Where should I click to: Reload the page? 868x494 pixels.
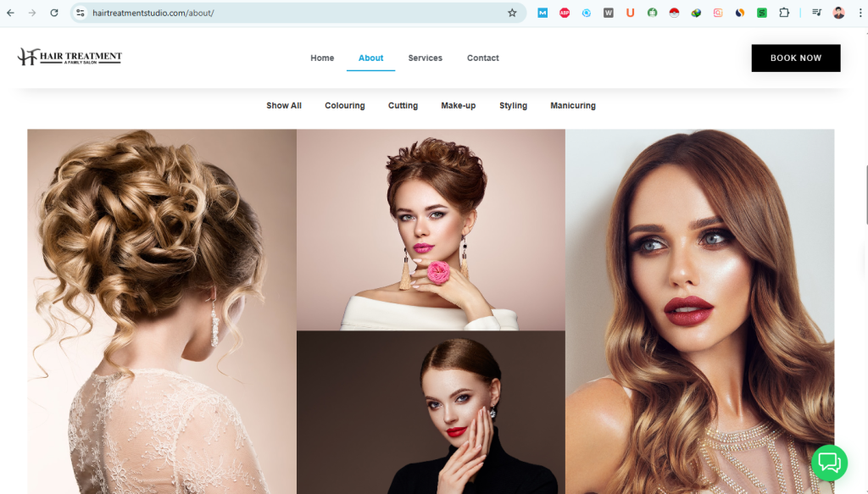(x=54, y=13)
